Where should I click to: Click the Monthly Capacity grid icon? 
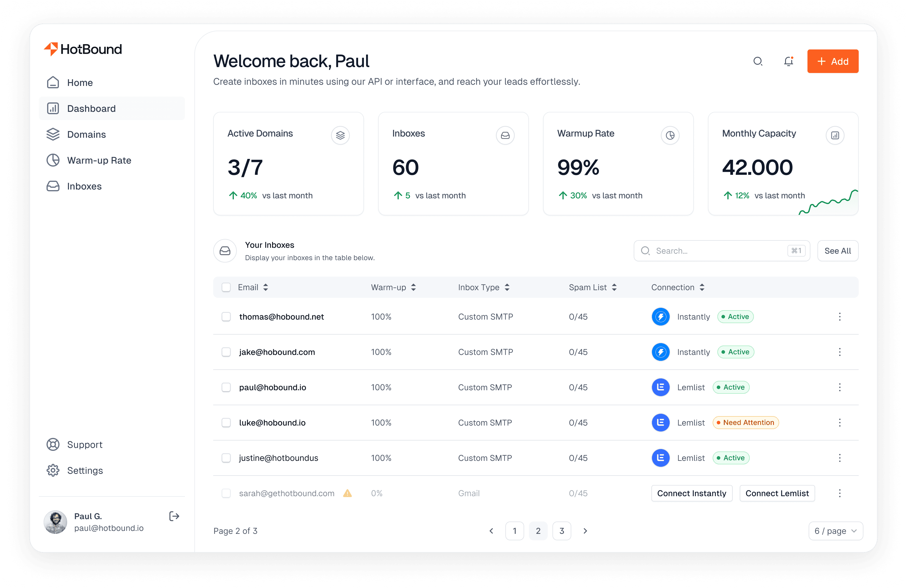[834, 135]
